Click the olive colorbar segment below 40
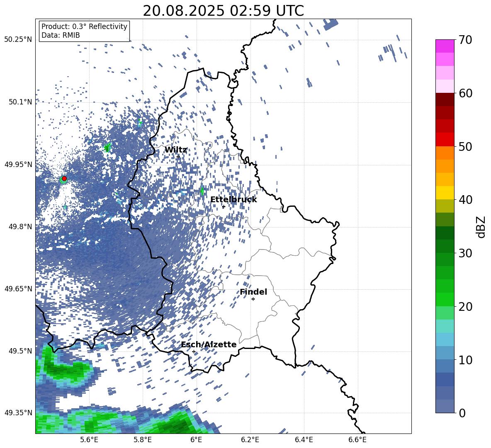 (x=445, y=206)
